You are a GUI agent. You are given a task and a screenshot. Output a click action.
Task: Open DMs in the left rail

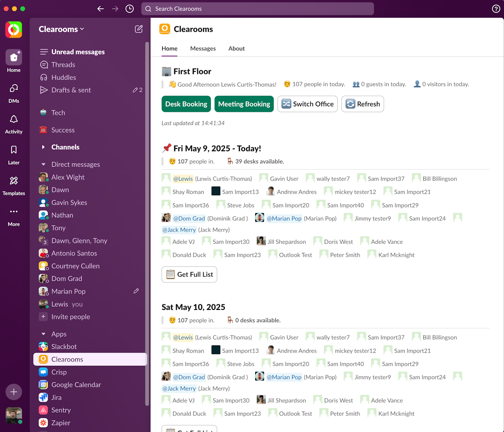[14, 93]
